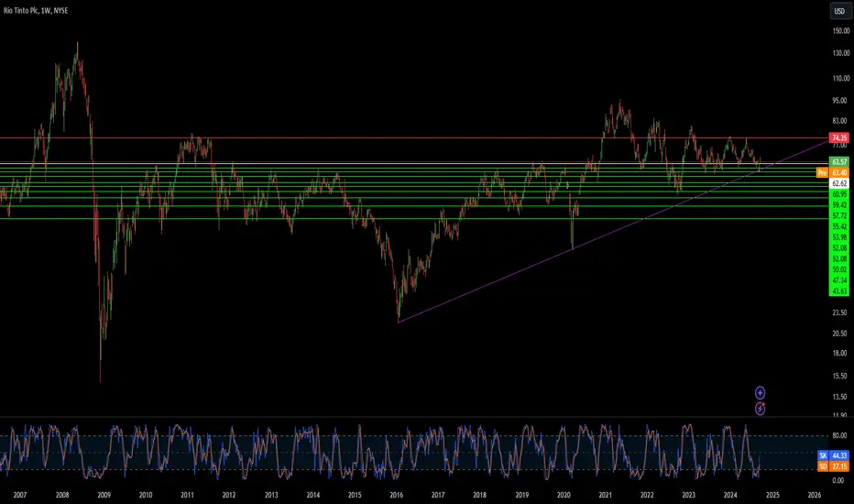The image size is (854, 504).
Task: Click the lightning bolt event icon
Action: [x=760, y=408]
